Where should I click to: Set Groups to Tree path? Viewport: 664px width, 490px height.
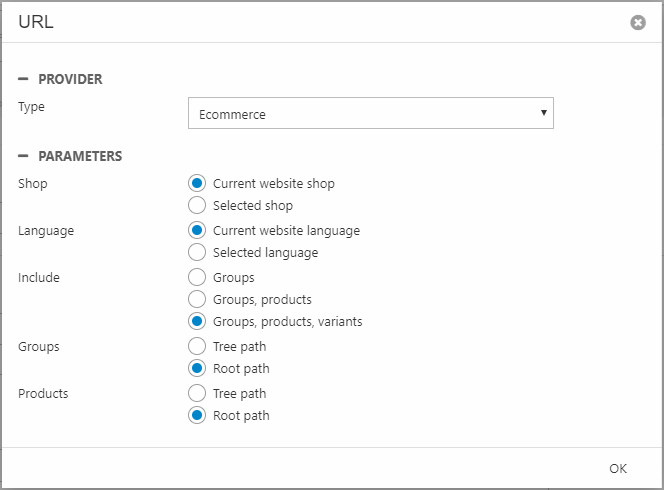[x=197, y=347]
